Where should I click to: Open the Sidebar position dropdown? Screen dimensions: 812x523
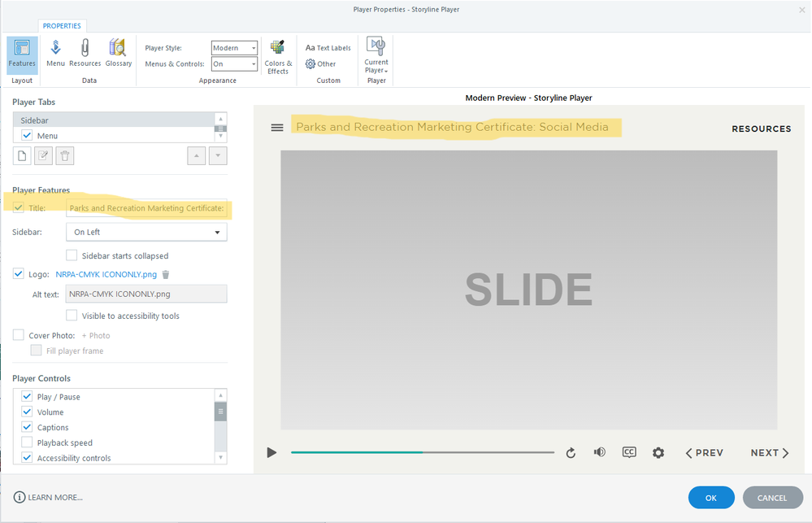146,232
